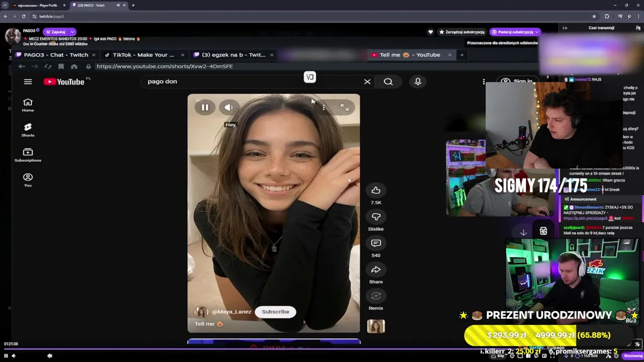The height and width of the screenshot is (362, 644).
Task: Go to home page in inner browser
Action: (74, 66)
